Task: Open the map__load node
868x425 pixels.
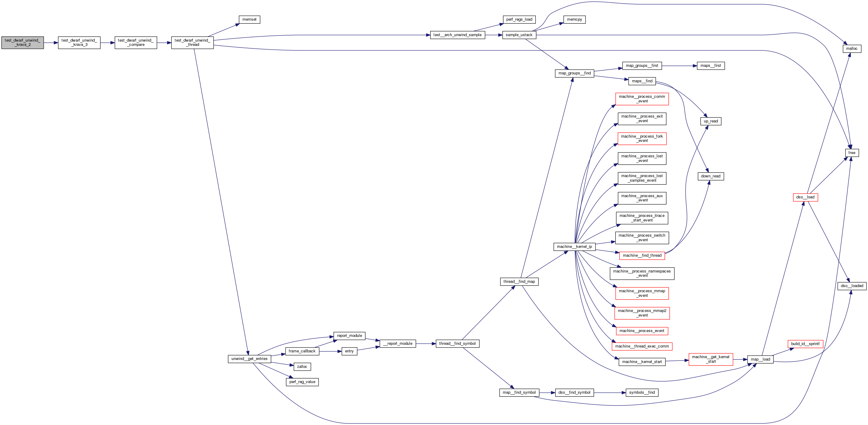Action: pyautogui.click(x=760, y=360)
